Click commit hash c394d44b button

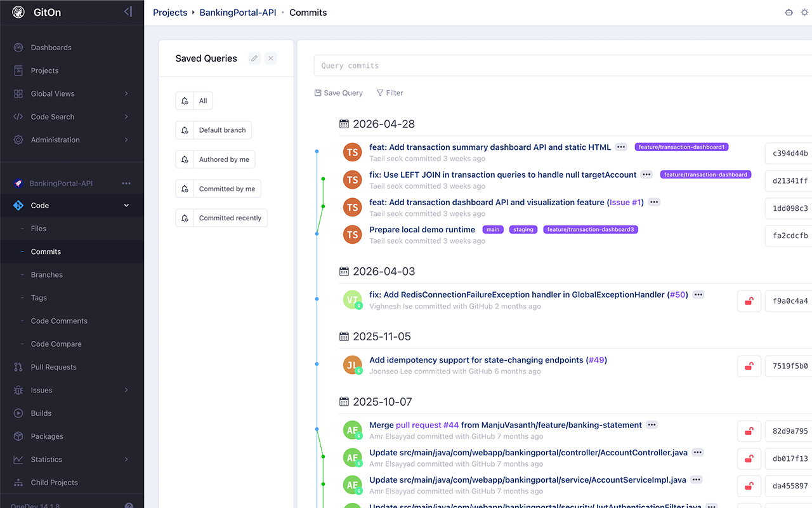(x=790, y=154)
